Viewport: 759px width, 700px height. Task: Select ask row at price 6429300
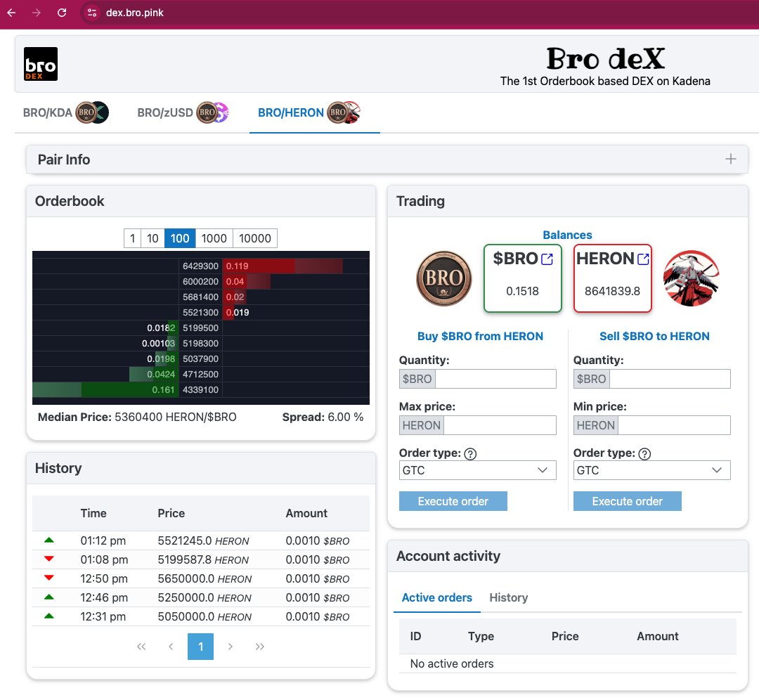point(201,266)
